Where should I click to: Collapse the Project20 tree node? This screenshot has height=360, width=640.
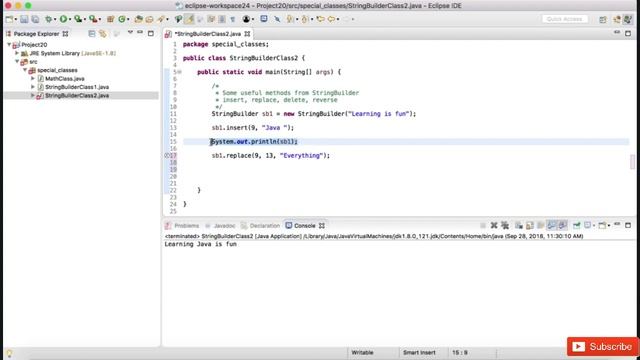tap(9, 44)
